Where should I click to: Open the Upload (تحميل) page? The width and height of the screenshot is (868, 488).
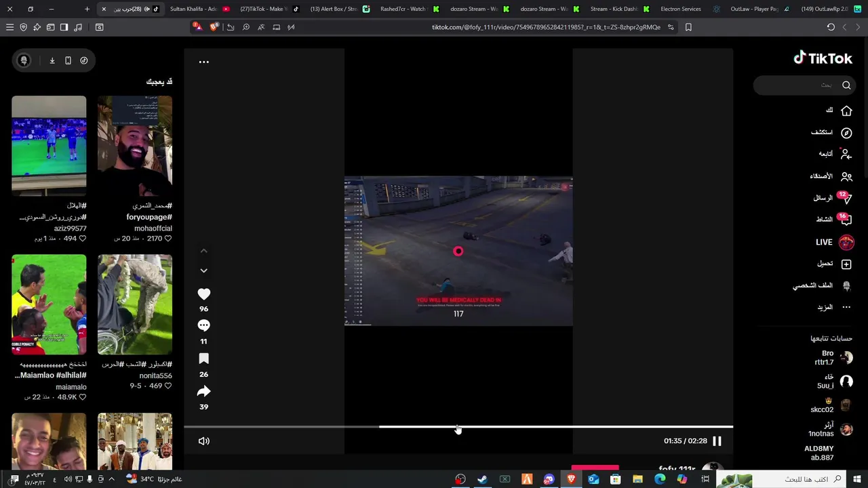(834, 264)
